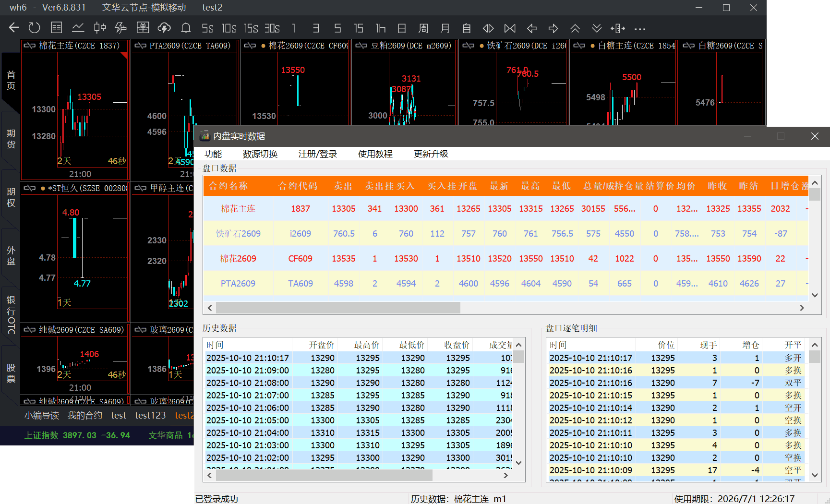Viewport: 830px width, 504px height.
Task: Click 注册/登录 in the menu bar
Action: [x=317, y=154]
